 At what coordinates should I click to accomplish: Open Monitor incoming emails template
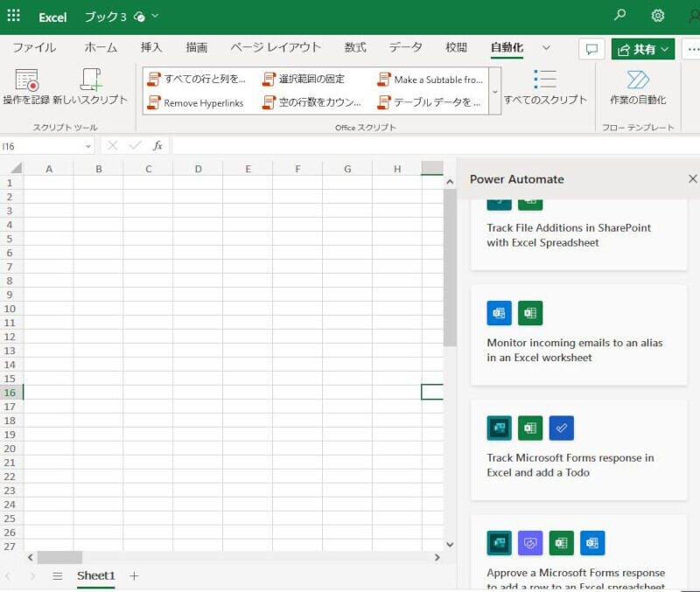click(578, 336)
